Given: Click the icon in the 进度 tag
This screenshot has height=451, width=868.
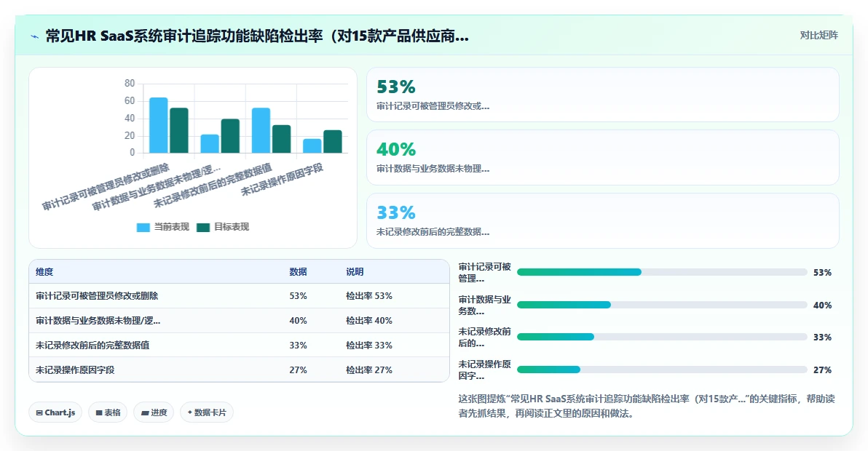Looking at the screenshot, I should [144, 413].
